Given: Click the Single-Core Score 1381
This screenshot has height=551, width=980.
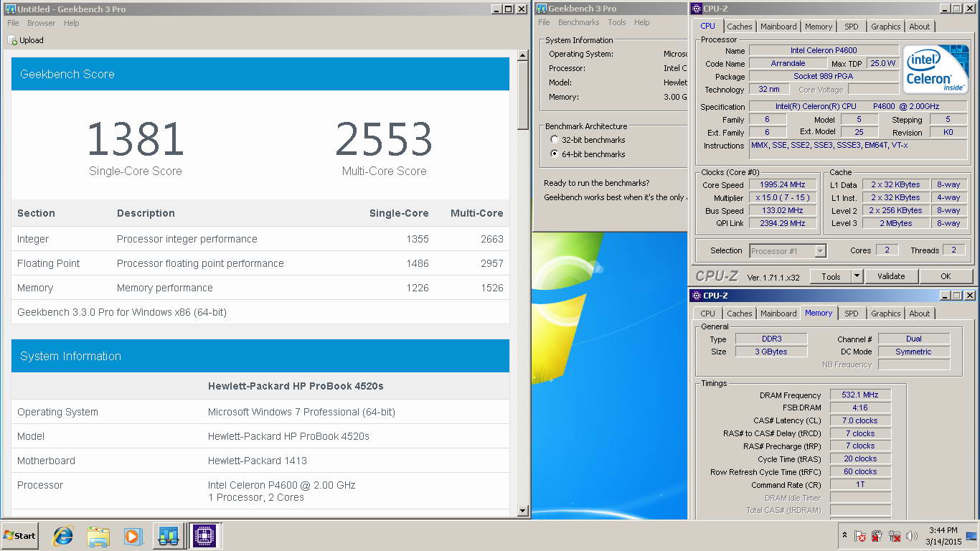Looking at the screenshot, I should tap(136, 139).
